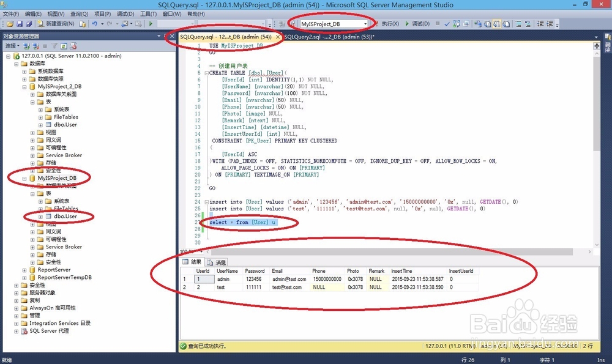Viewport: 612px width, 364px height.
Task: Collapse the 127.0.0.1 server node
Action: click(x=8, y=56)
